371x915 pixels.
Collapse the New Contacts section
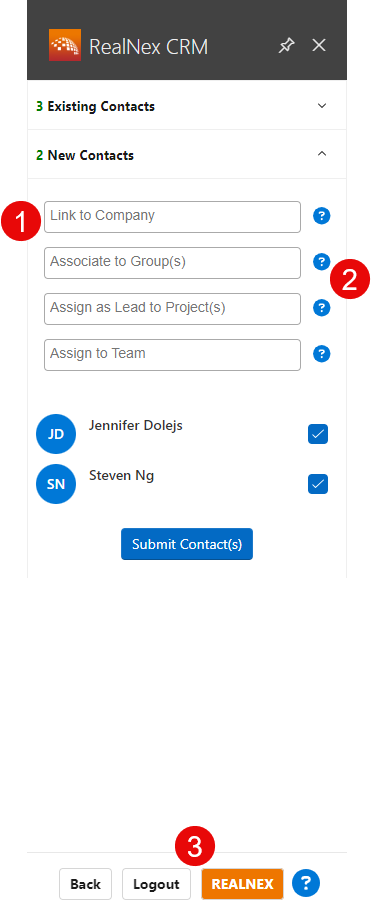pyautogui.click(x=187, y=155)
